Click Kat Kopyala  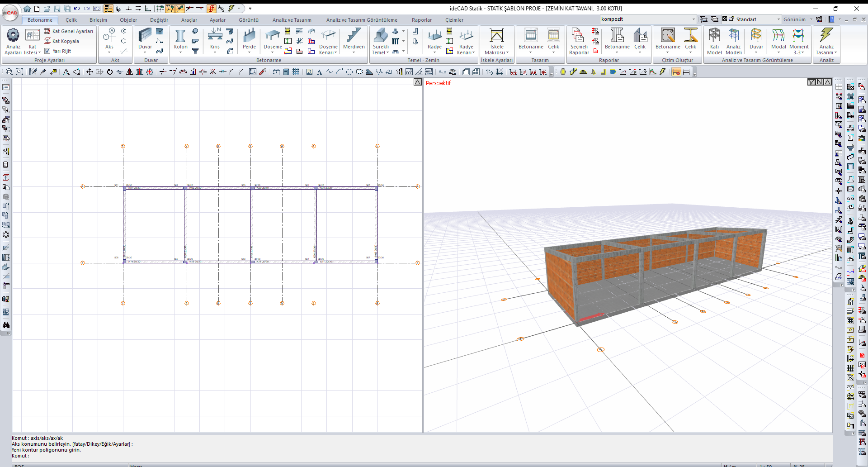61,41
